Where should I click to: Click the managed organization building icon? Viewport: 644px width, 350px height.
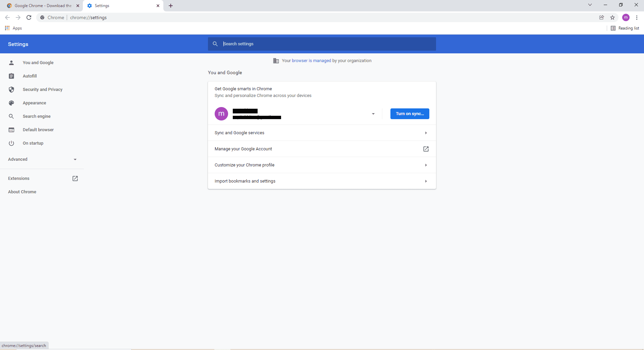(x=276, y=61)
